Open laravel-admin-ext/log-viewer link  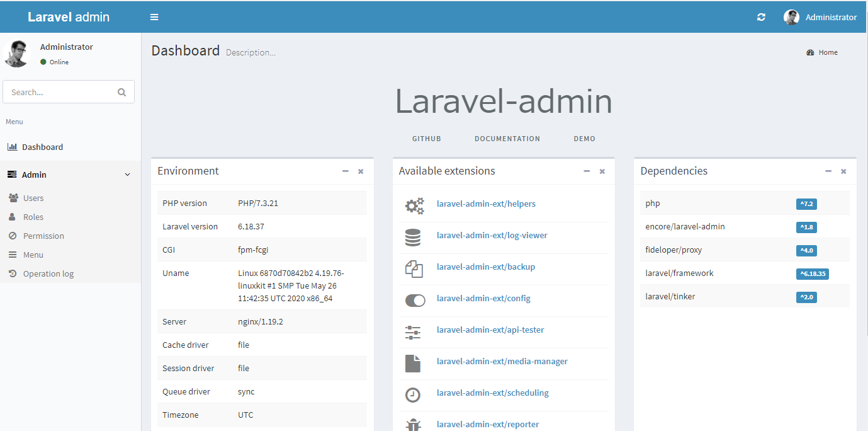[492, 235]
